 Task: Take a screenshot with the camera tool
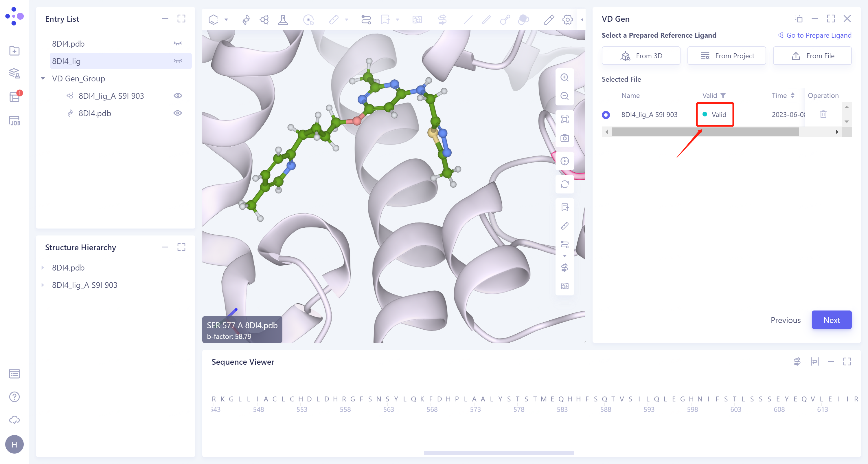point(564,138)
